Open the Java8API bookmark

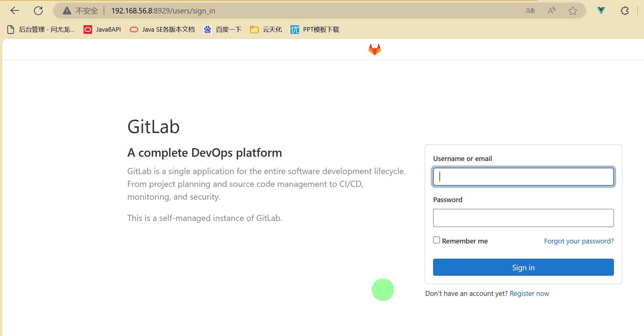tap(102, 30)
